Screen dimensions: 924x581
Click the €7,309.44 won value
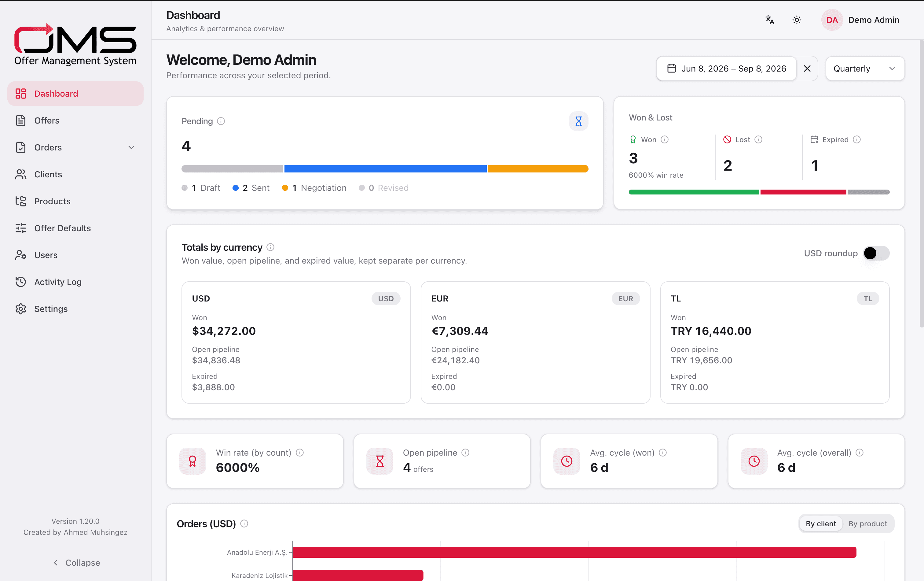click(x=460, y=331)
